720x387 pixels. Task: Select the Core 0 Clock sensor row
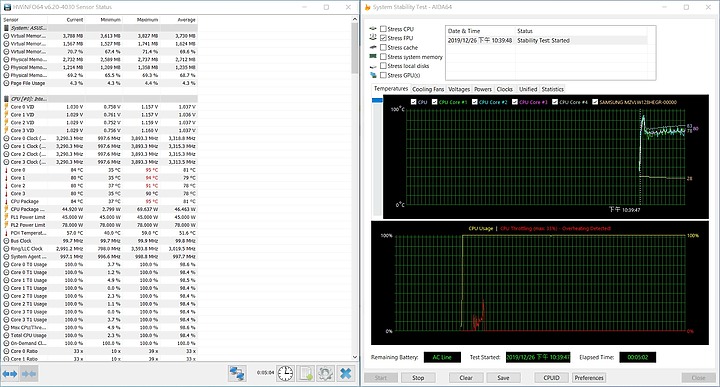(x=100, y=138)
